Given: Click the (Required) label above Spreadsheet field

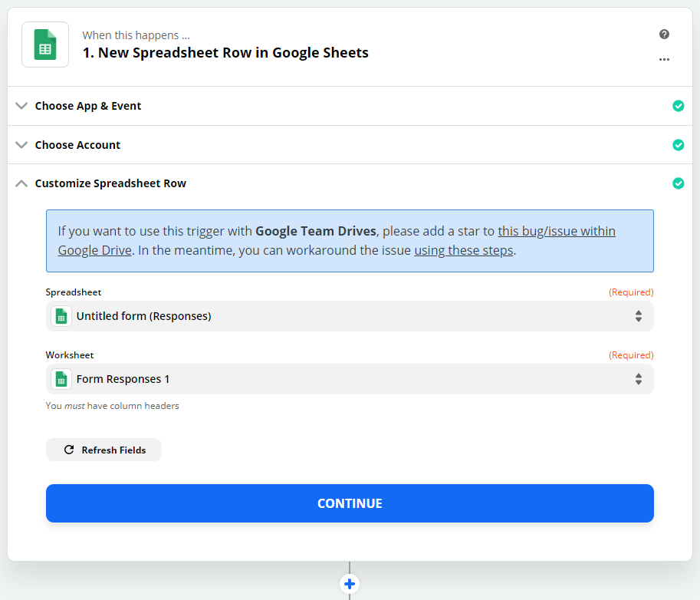Looking at the screenshot, I should [631, 292].
